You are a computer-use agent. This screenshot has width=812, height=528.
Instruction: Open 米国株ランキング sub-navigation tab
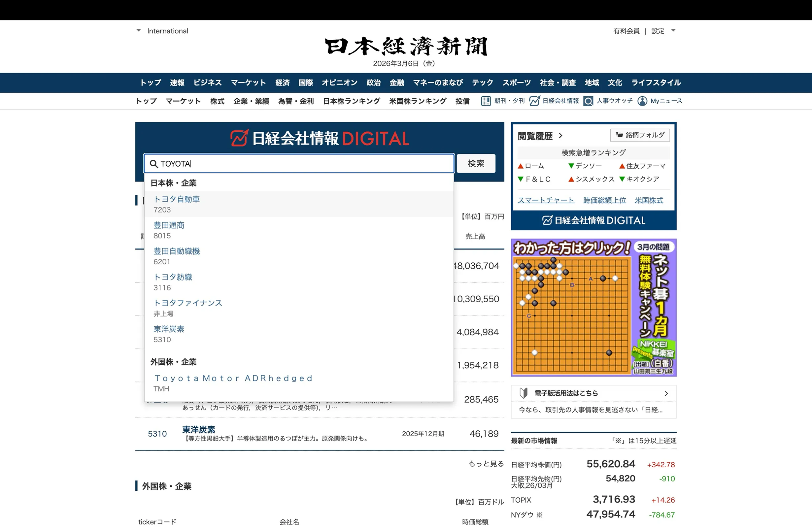(x=418, y=101)
